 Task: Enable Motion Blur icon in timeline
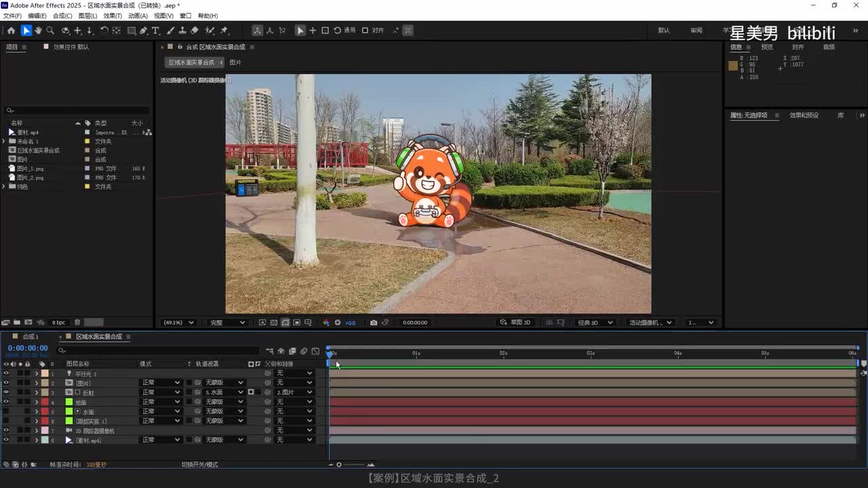[304, 351]
